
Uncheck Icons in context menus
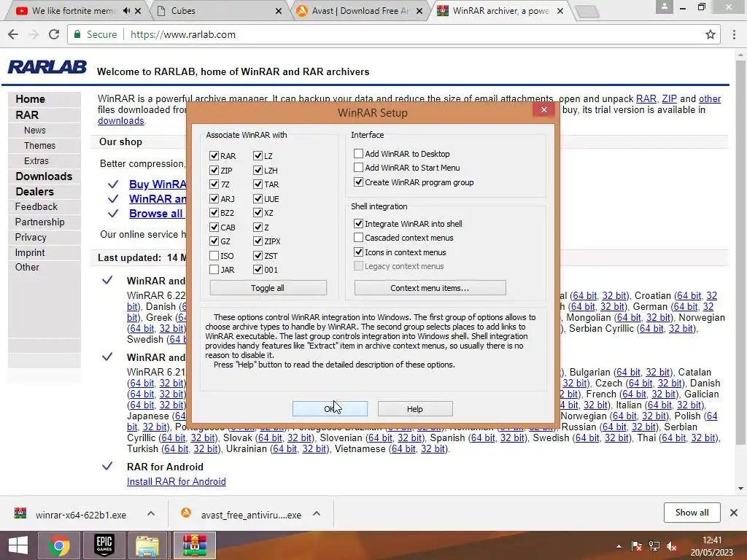click(x=358, y=252)
